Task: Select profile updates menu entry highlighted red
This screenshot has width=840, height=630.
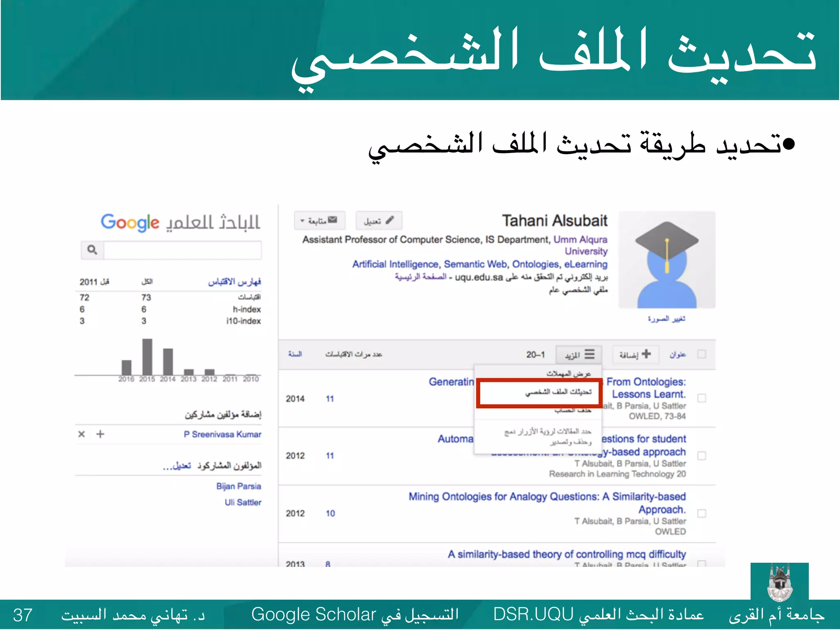Action: tap(558, 392)
